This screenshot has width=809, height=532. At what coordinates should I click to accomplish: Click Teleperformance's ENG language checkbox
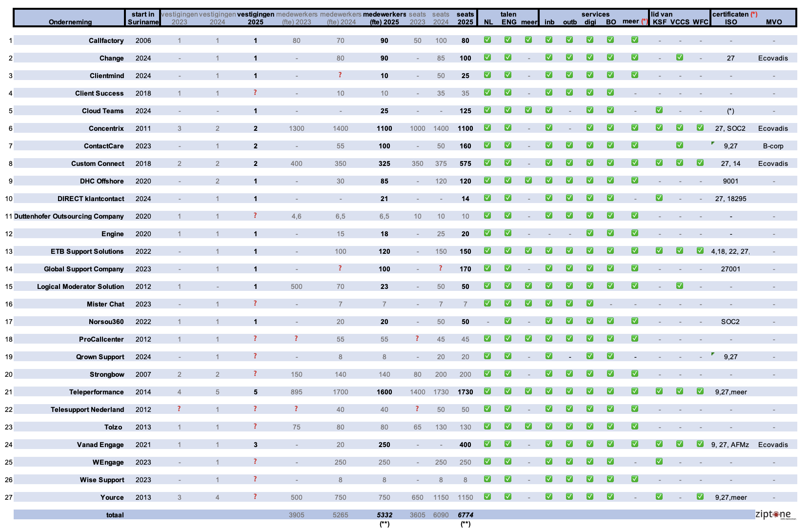(x=508, y=391)
